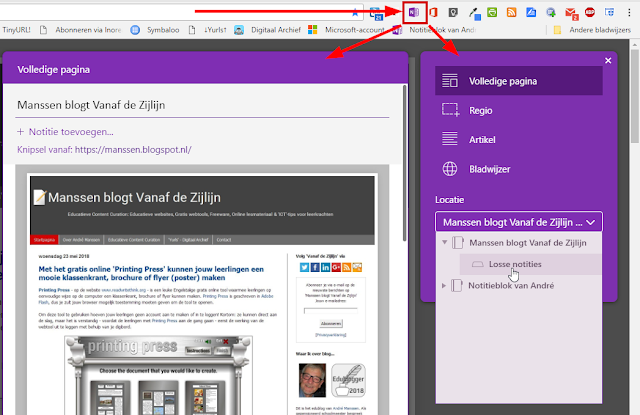Open the Locatie notebook dropdown
The width and height of the screenshot is (640, 415).
pyautogui.click(x=519, y=222)
